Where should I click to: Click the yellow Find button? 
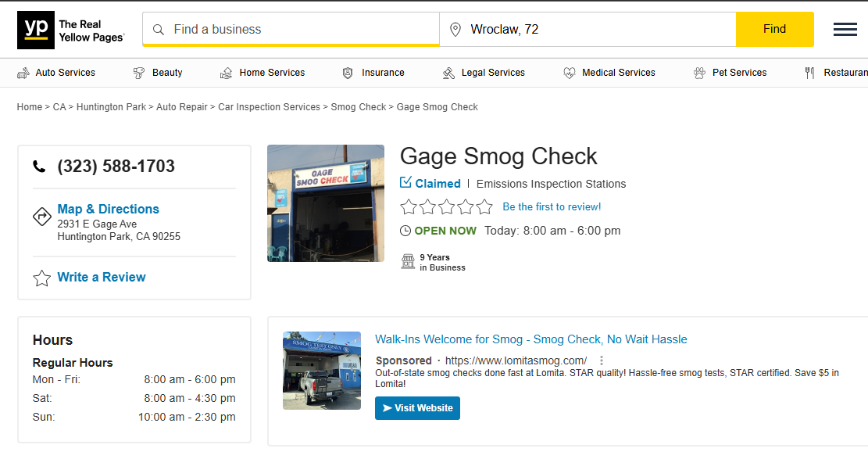[774, 30]
